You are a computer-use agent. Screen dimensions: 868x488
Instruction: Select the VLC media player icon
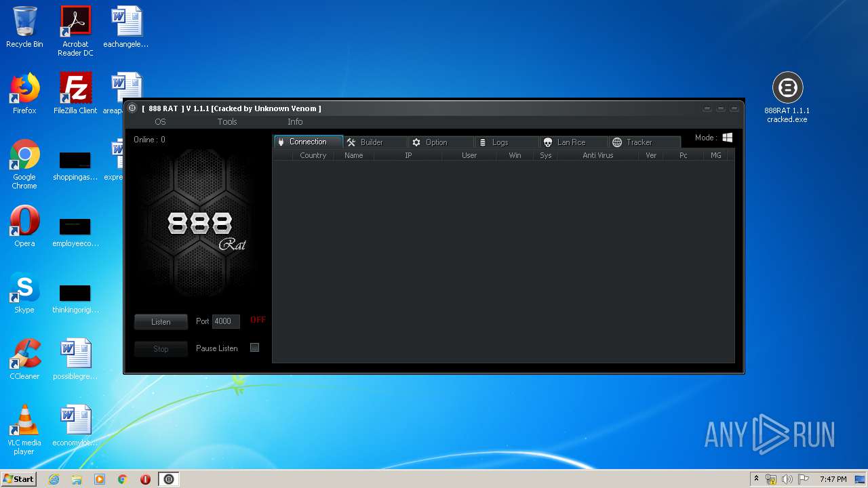click(x=24, y=430)
